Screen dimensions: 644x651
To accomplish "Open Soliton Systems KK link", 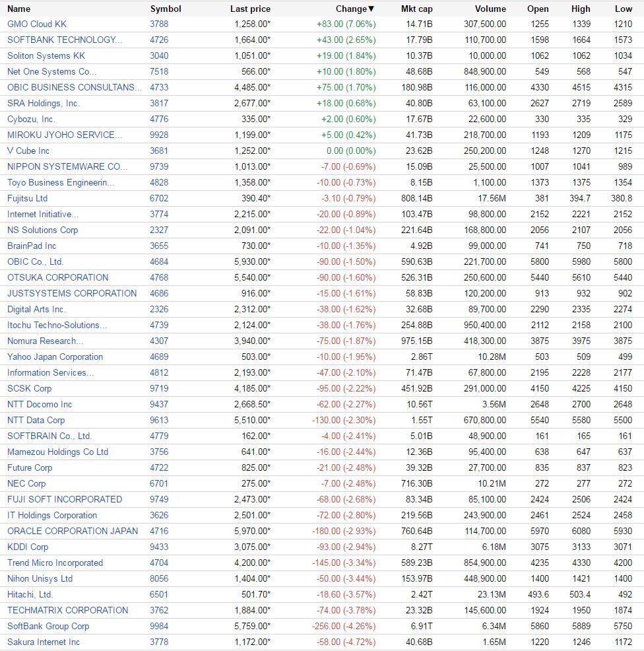I will point(46,55).
